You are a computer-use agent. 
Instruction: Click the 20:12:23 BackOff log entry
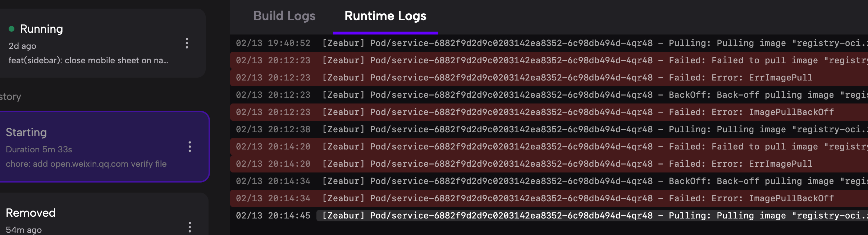pyautogui.click(x=539, y=95)
